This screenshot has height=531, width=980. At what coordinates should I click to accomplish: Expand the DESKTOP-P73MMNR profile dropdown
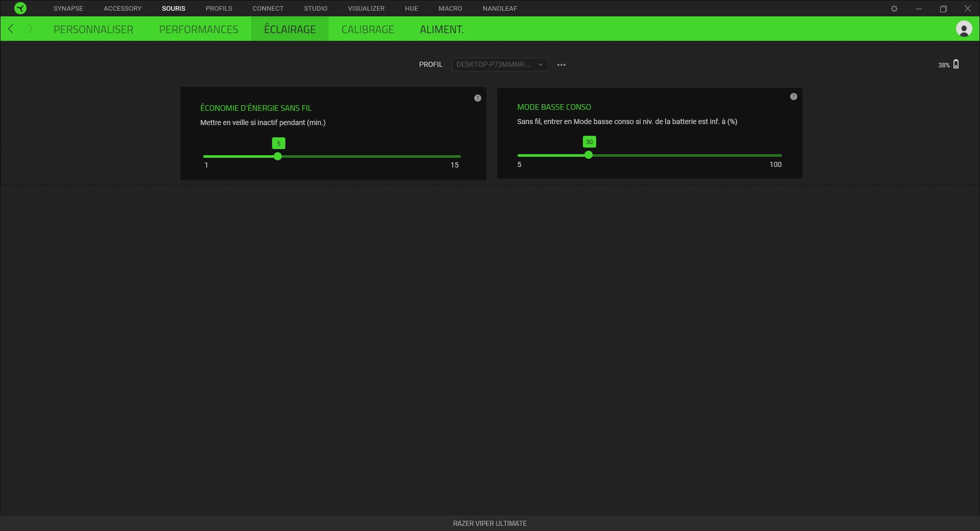point(500,64)
